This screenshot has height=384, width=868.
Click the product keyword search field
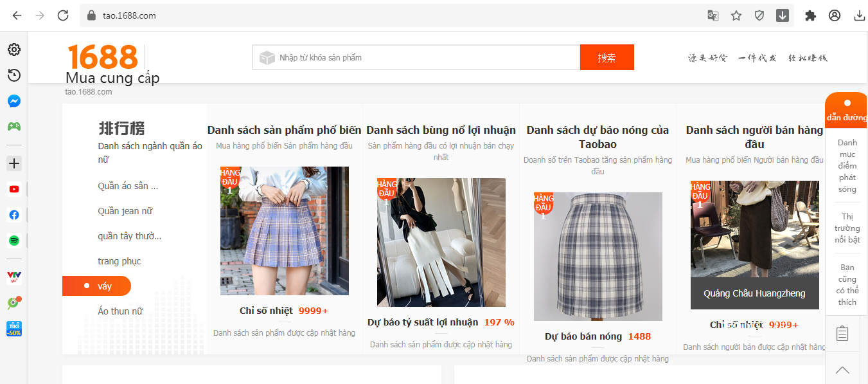(416, 57)
